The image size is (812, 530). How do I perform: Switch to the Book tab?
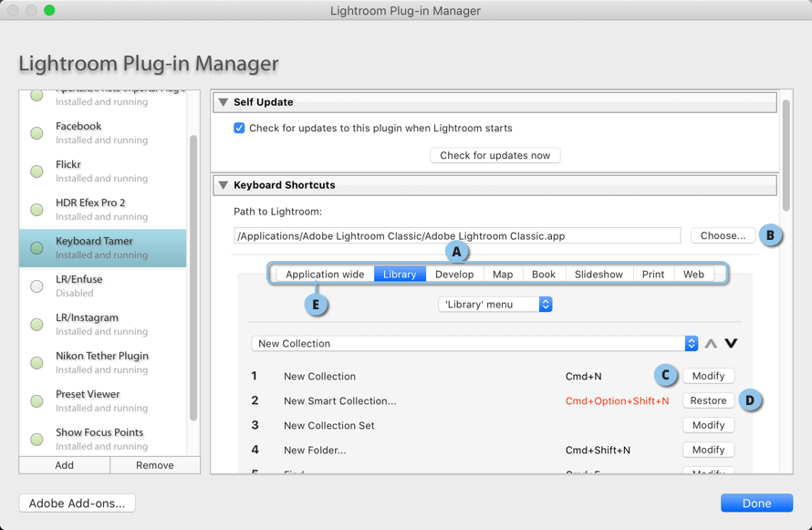click(x=544, y=274)
